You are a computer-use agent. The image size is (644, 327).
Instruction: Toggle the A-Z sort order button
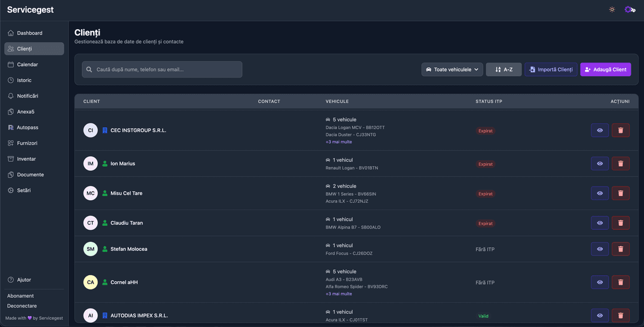pyautogui.click(x=503, y=70)
